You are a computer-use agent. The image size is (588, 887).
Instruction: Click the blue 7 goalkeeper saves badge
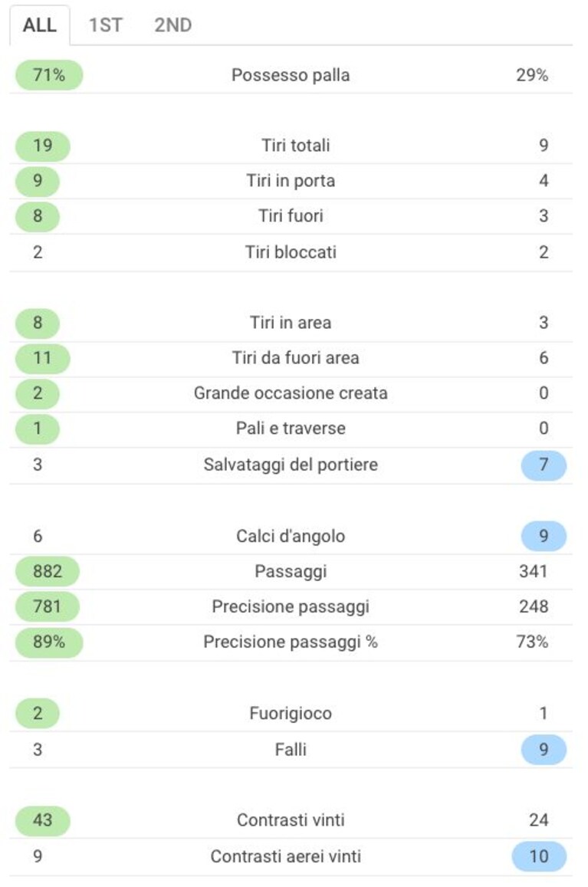pos(544,465)
